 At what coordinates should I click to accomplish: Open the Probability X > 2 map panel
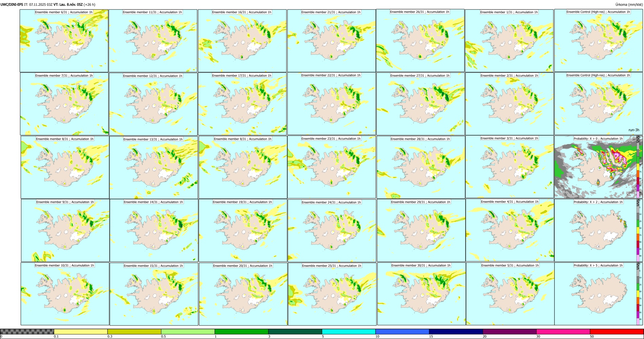599,230
